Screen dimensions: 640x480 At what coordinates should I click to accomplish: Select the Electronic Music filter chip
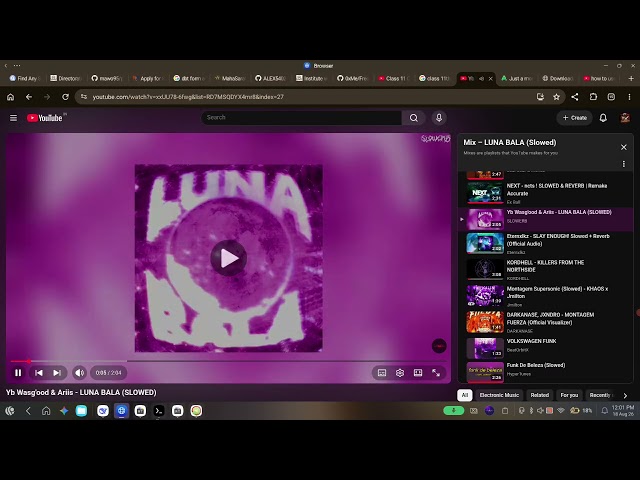coord(499,395)
